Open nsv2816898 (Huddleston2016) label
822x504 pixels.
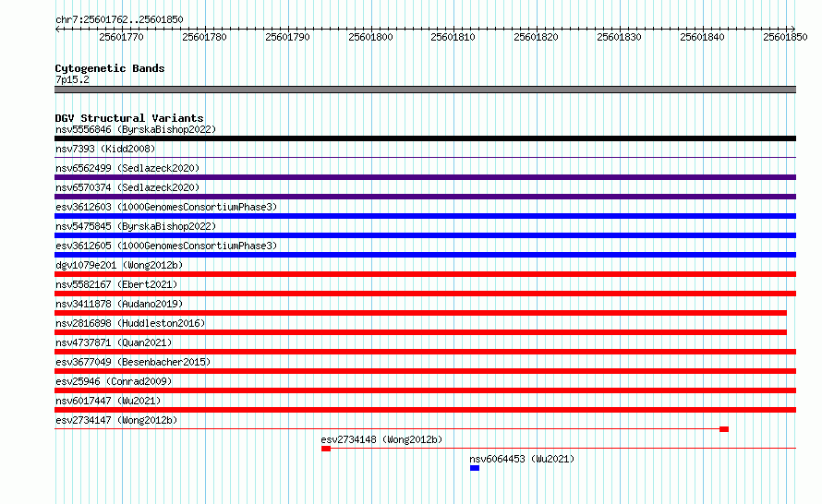[130, 323]
